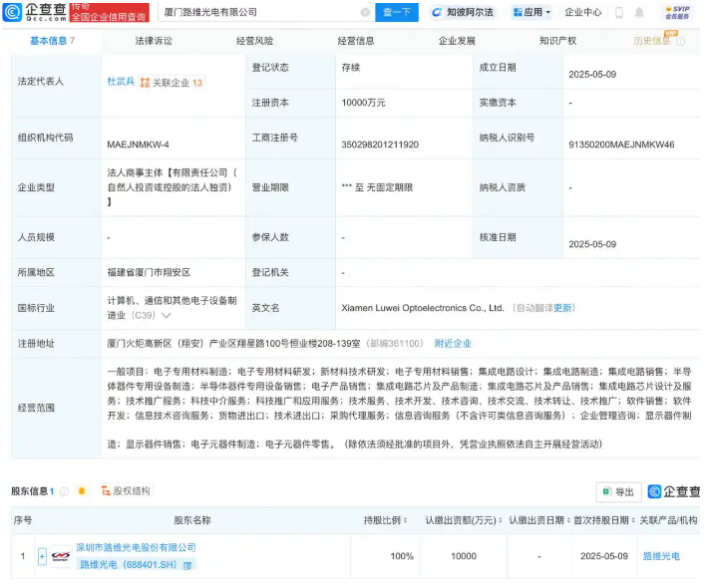Expand the shareholder row plus icon

click(42, 557)
